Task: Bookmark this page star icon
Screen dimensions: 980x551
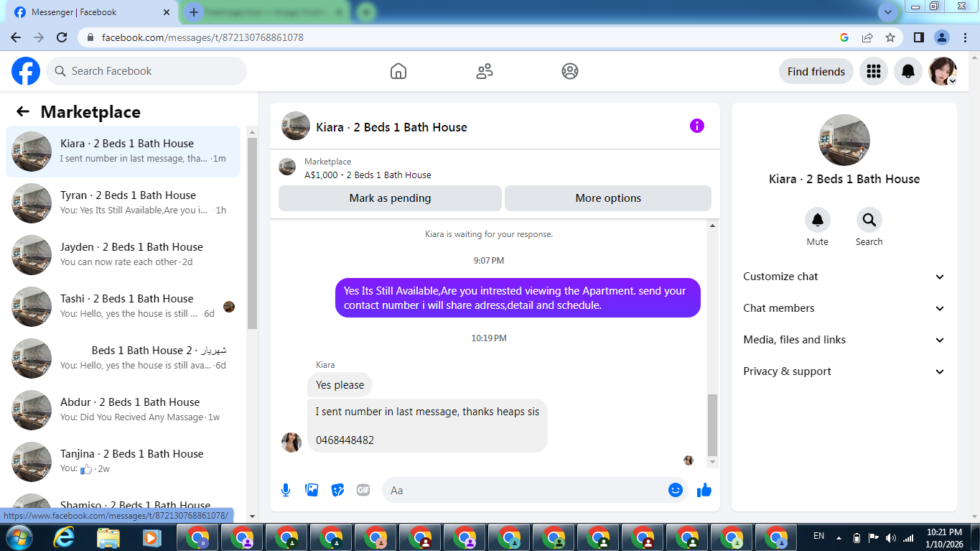Action: [x=890, y=37]
